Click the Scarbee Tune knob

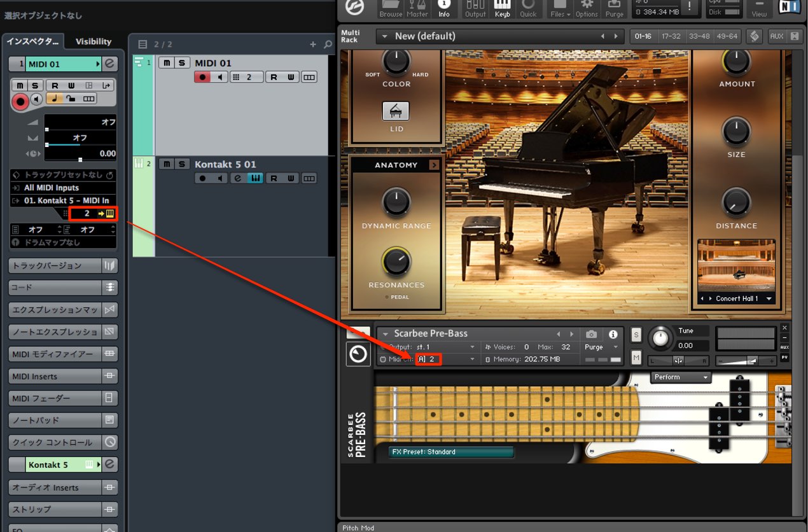pyautogui.click(x=662, y=338)
